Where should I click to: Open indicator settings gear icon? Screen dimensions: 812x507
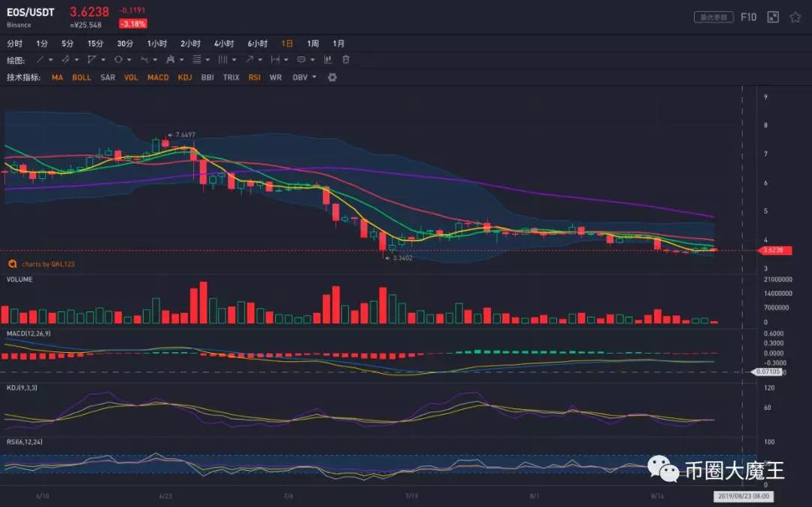click(332, 77)
